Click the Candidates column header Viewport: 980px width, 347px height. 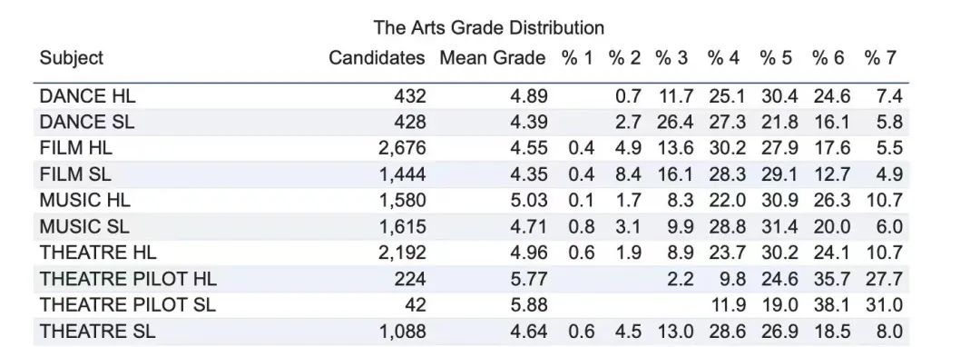(377, 58)
